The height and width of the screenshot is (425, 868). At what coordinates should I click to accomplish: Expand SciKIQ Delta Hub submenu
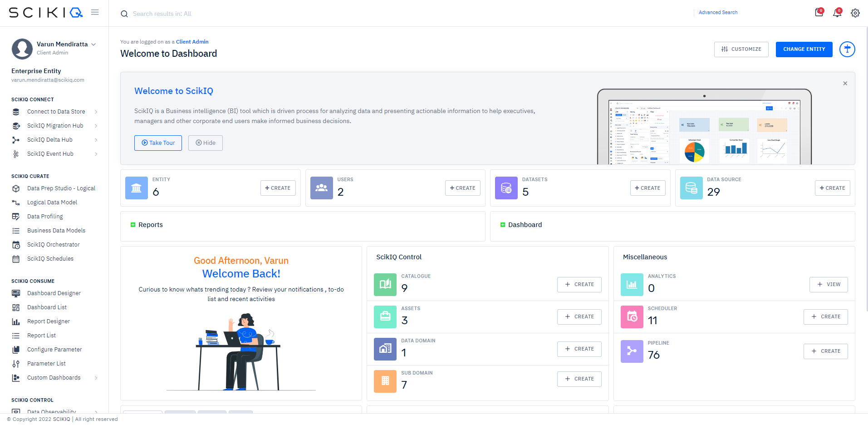point(96,140)
